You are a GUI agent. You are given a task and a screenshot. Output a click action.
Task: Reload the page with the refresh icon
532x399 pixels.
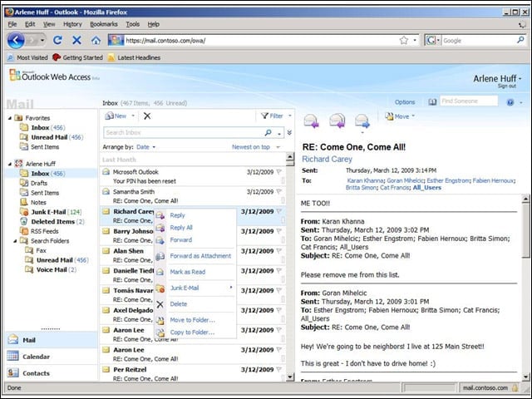[57, 41]
